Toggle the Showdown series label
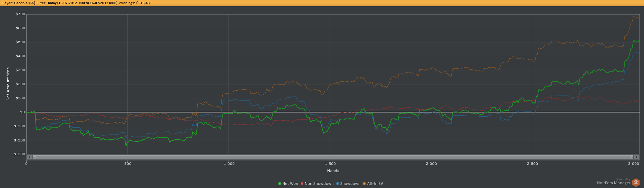Screen dimensions: 644x188 pyautogui.click(x=350, y=184)
